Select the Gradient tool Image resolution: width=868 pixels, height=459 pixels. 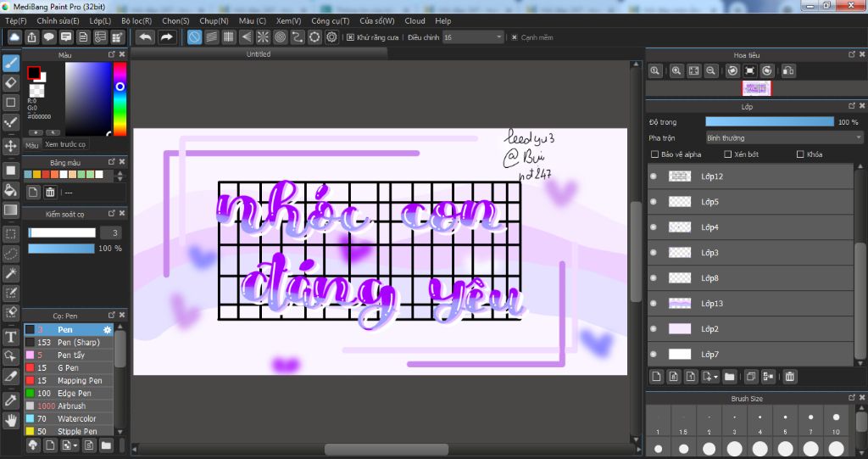click(10, 210)
